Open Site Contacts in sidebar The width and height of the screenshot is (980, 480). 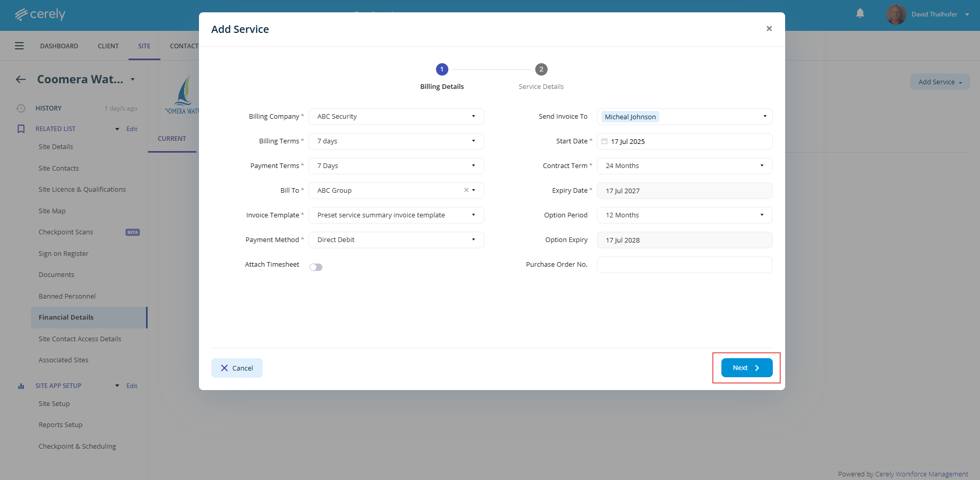point(59,169)
